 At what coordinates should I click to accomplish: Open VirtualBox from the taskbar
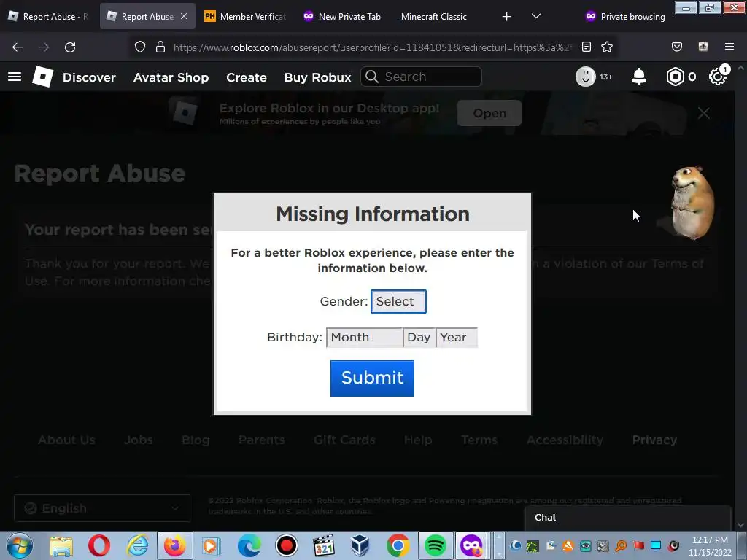tap(360, 545)
